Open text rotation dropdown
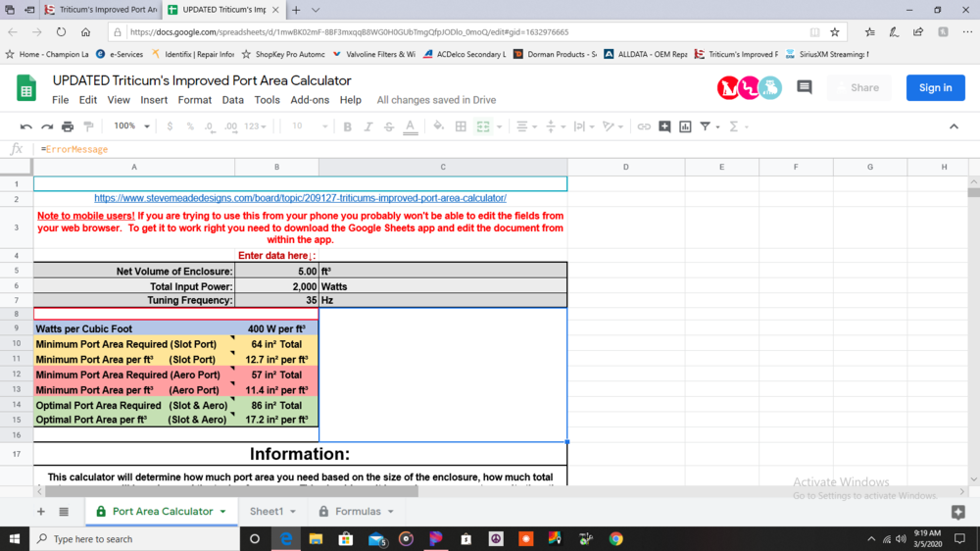Image resolution: width=980 pixels, height=551 pixels. coord(612,126)
